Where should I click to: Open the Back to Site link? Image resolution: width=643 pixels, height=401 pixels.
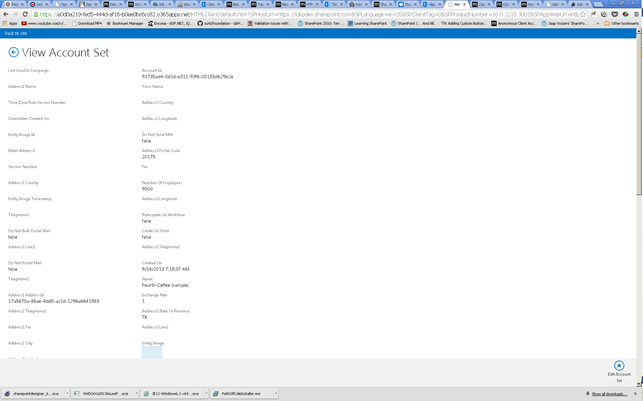(16, 33)
